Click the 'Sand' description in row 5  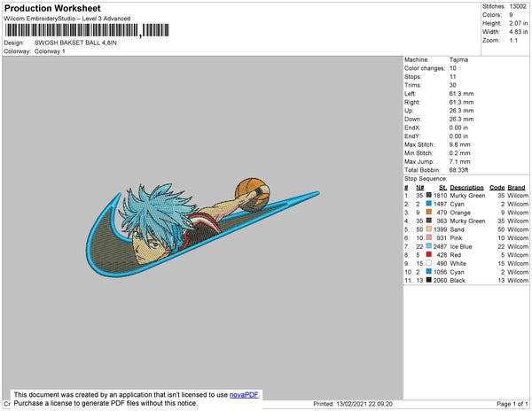point(457,229)
